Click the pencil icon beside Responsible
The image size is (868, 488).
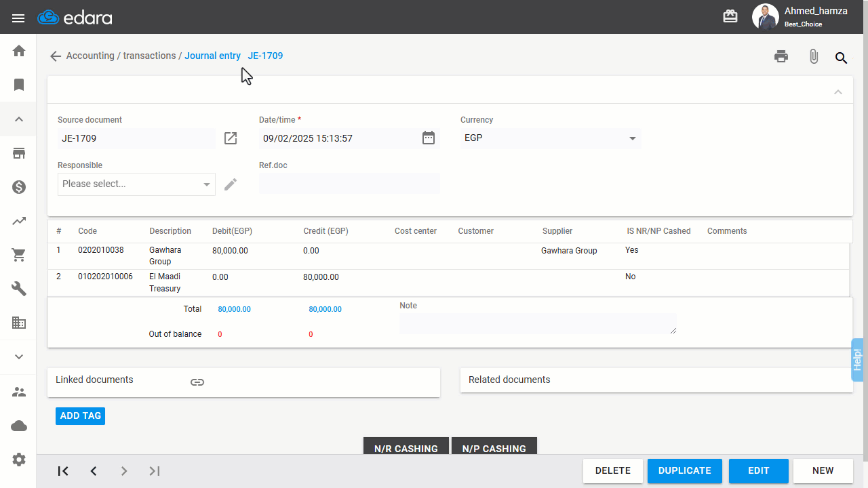coord(231,184)
